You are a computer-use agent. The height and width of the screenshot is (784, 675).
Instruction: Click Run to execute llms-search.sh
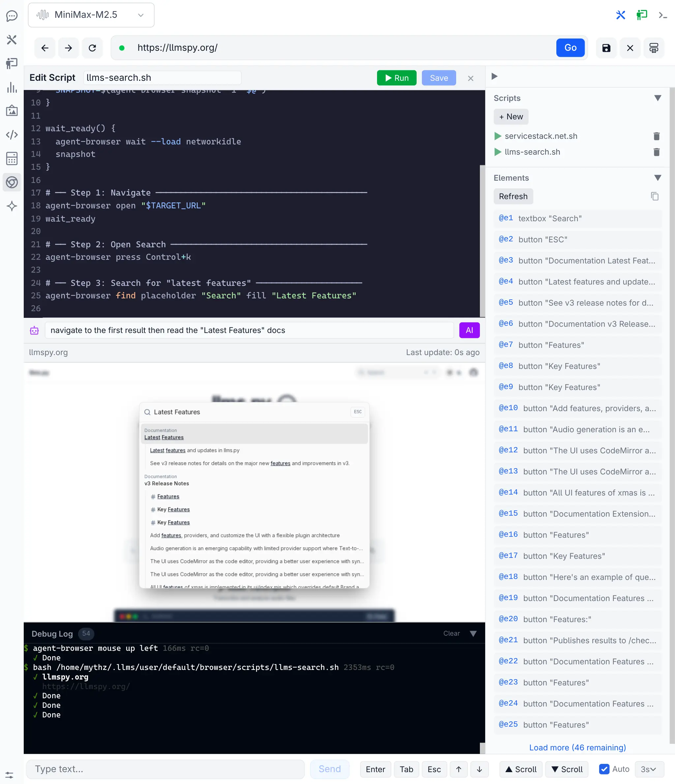tap(396, 77)
